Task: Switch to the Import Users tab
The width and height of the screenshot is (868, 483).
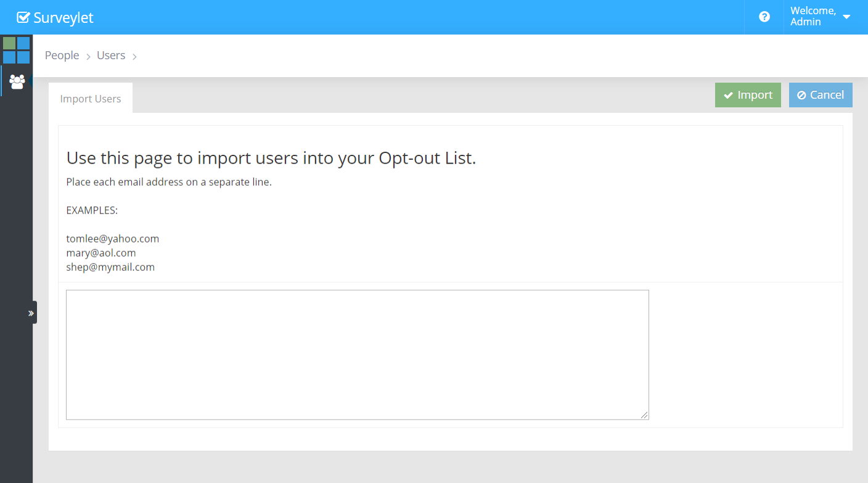Action: coord(91,99)
